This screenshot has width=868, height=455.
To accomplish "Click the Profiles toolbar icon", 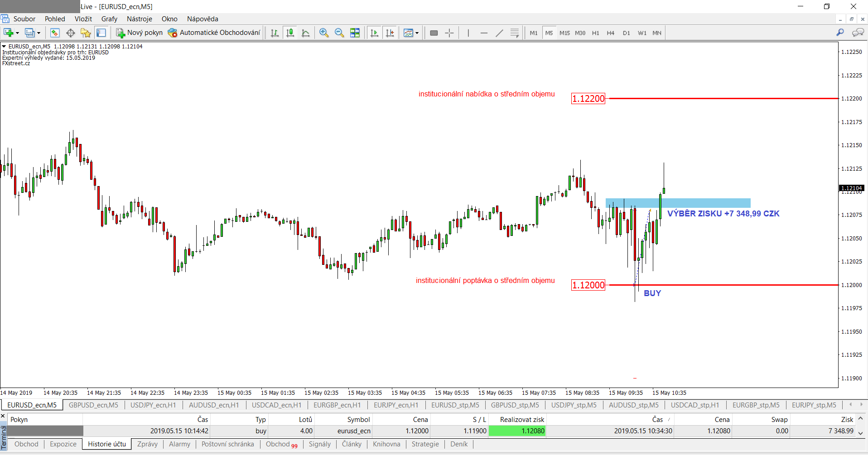I will coord(30,33).
